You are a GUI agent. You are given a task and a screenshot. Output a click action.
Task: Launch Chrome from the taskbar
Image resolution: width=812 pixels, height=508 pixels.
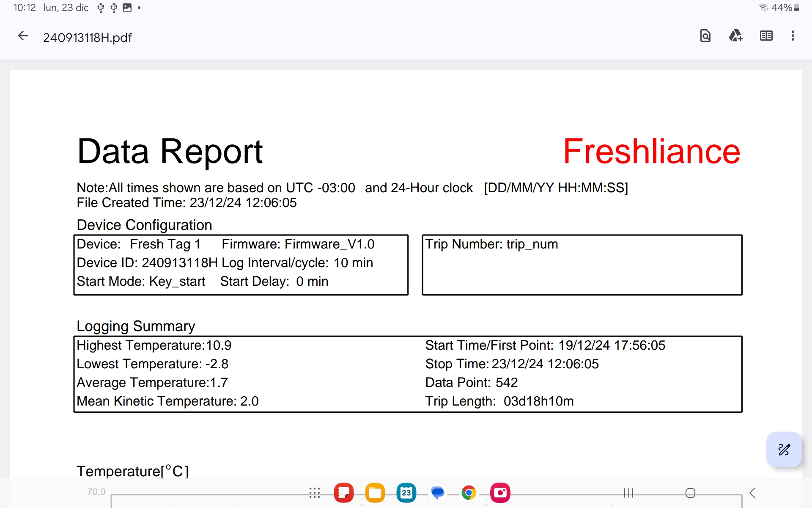coord(469,493)
